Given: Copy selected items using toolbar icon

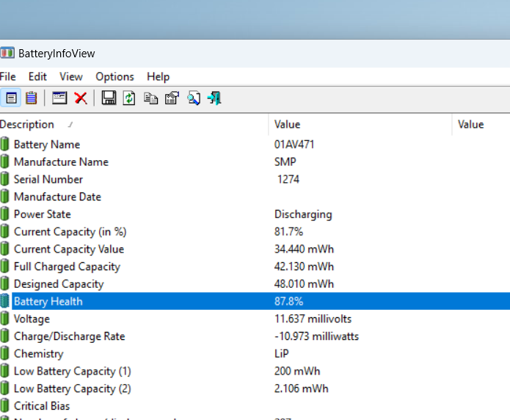Looking at the screenshot, I should [151, 98].
